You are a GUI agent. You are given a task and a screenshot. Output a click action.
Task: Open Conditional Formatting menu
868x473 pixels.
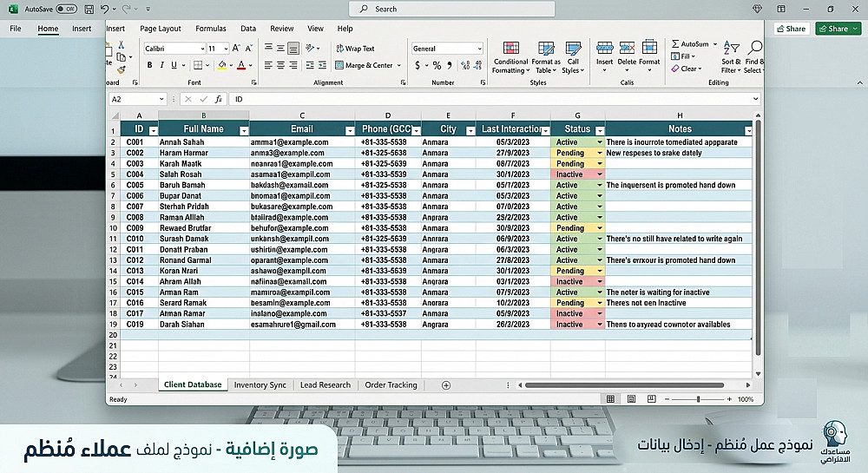(x=510, y=57)
